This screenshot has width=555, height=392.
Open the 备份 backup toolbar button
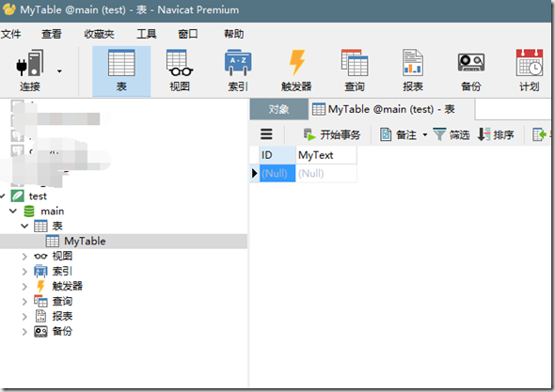point(470,71)
